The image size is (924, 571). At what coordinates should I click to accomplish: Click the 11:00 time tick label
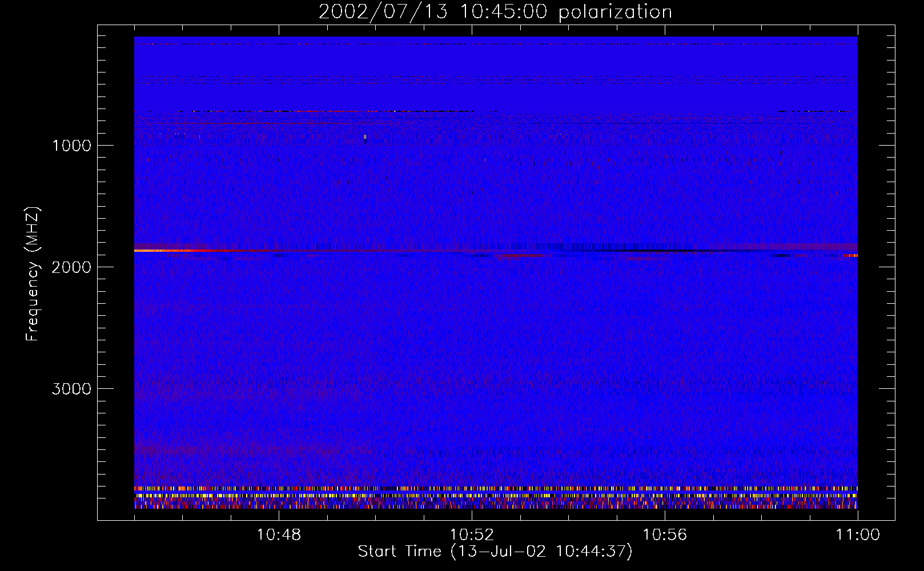[x=858, y=535]
